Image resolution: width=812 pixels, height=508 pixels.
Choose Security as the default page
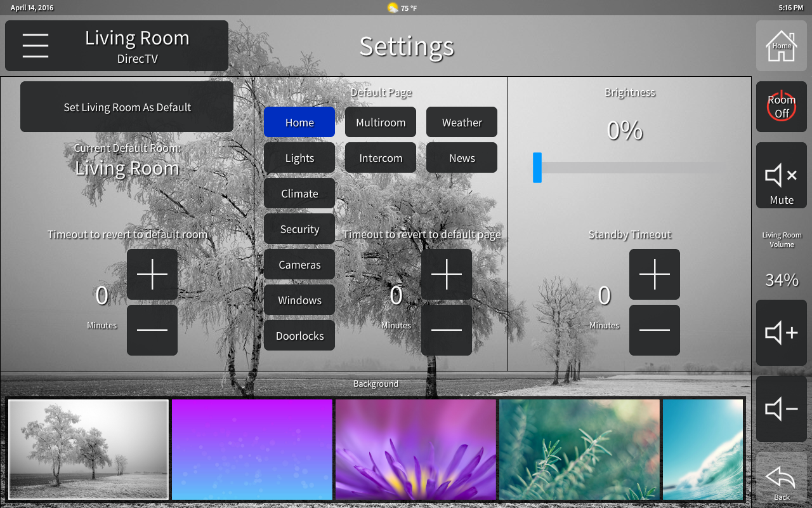(299, 229)
